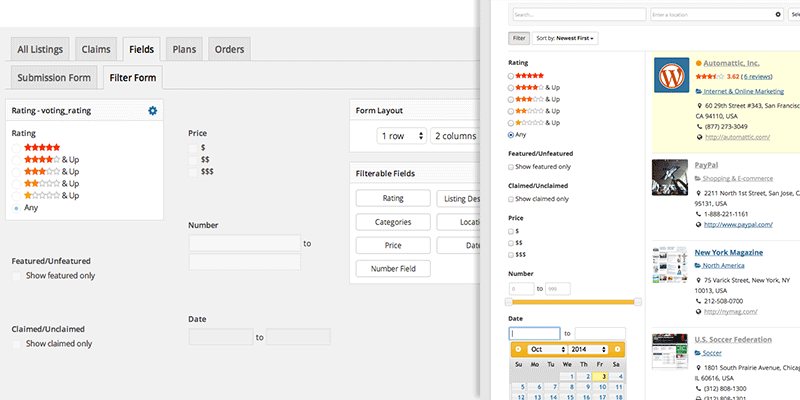Click folder icon beside Internet & Online Marketing

click(x=698, y=91)
